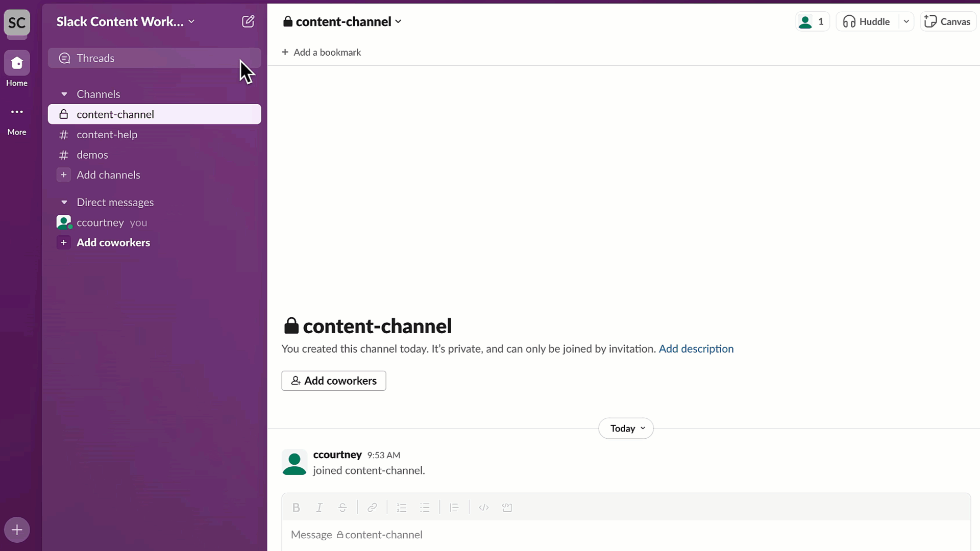The width and height of the screenshot is (980, 551).
Task: Click the Bold formatting icon
Action: point(296,507)
